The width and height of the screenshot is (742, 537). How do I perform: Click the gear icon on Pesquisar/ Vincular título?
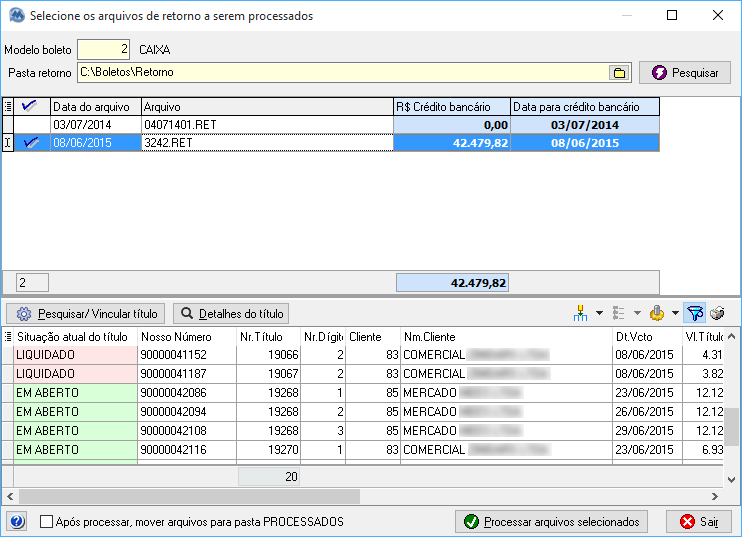24,314
